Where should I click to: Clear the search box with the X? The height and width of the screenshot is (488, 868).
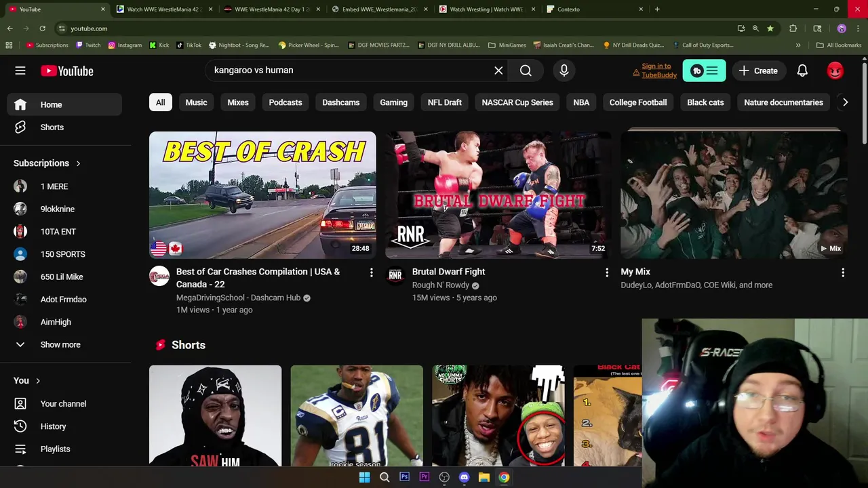click(498, 70)
